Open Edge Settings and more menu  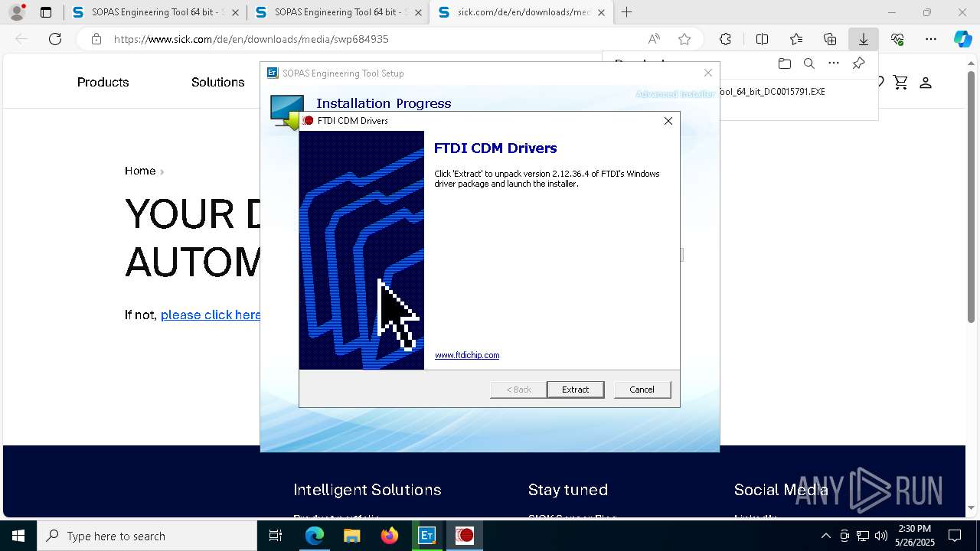pyautogui.click(x=931, y=39)
